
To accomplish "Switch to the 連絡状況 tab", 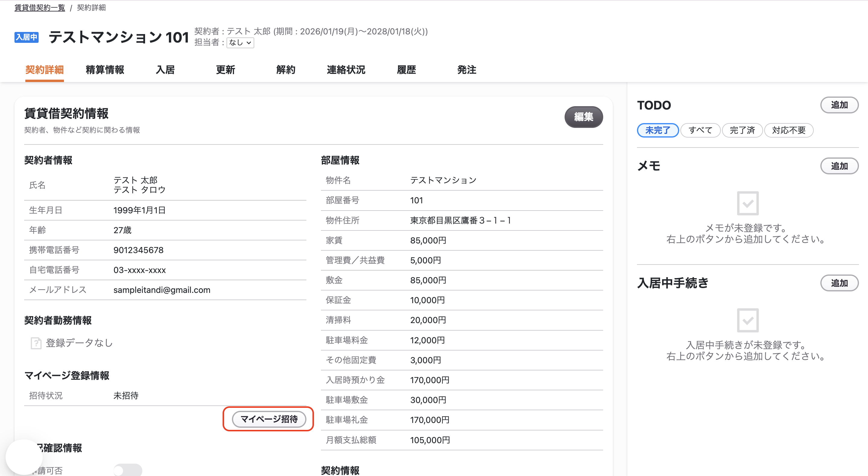I will click(346, 70).
